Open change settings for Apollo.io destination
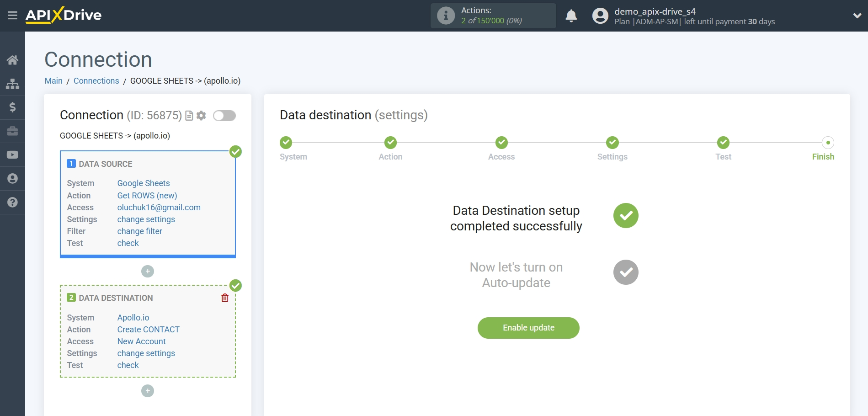Image resolution: width=868 pixels, height=416 pixels. (x=146, y=353)
